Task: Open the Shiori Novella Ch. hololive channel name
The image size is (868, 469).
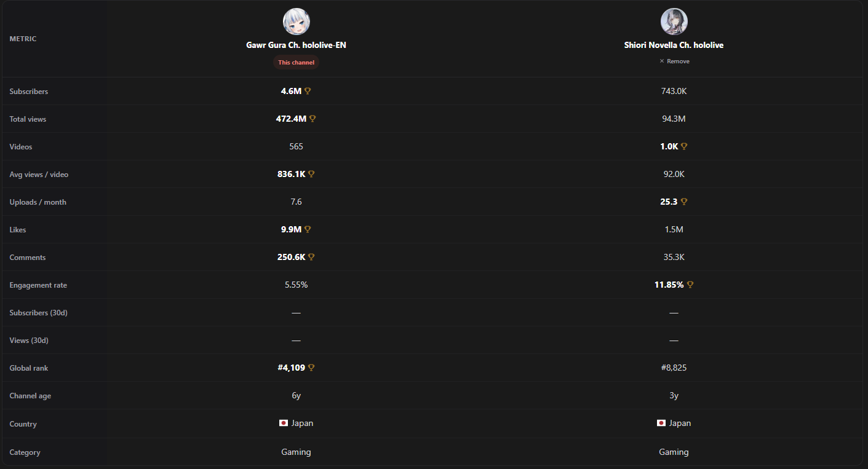Action: 674,45
